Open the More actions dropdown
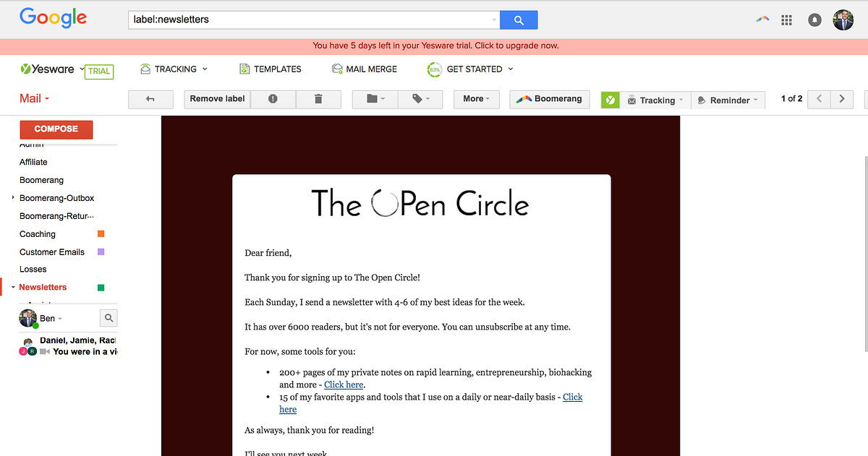The image size is (868, 456). pos(477,99)
